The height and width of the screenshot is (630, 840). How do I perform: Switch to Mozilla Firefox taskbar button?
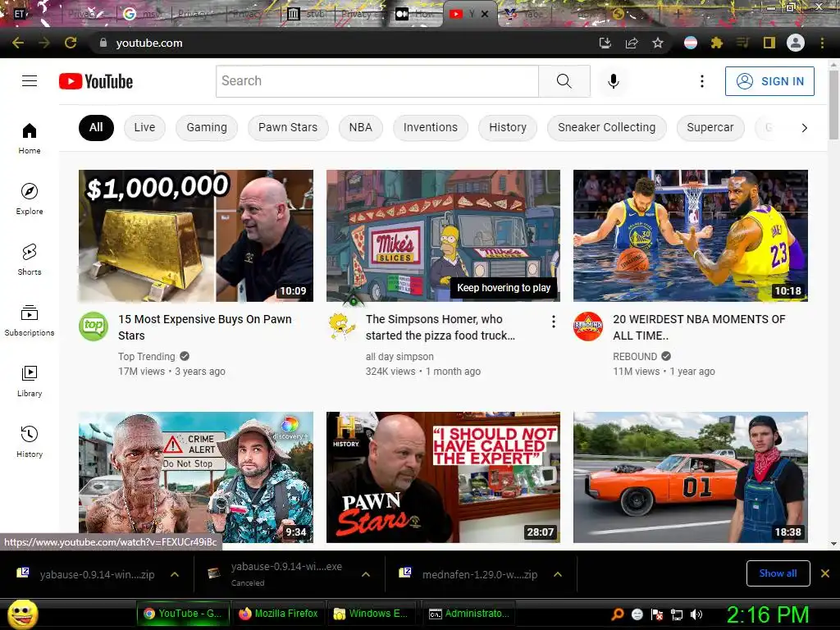pyautogui.click(x=279, y=614)
